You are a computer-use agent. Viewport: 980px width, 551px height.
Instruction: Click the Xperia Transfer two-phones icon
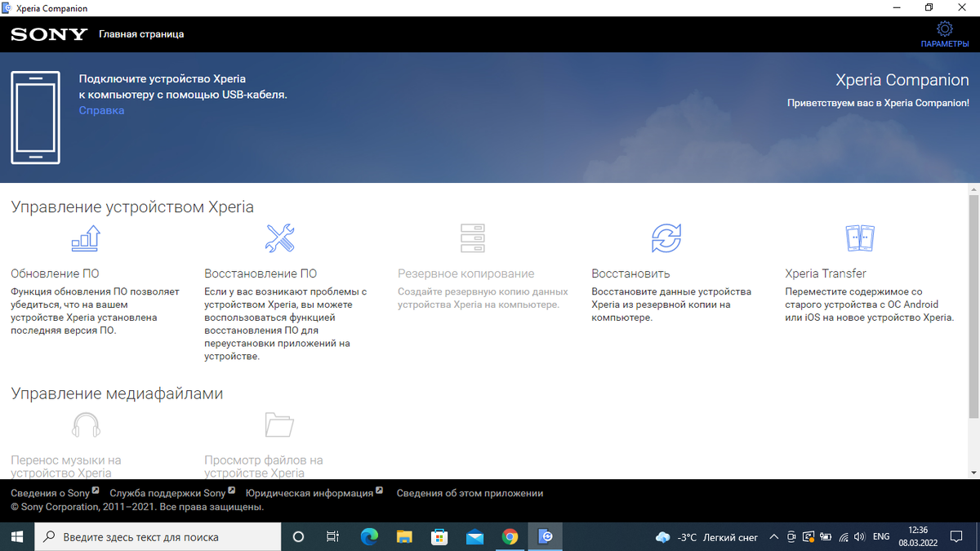(x=860, y=238)
